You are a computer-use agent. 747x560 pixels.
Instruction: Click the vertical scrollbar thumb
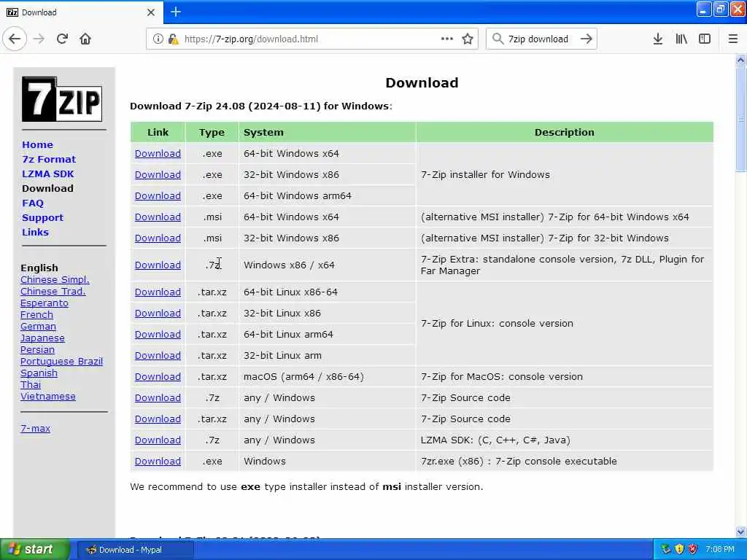click(x=740, y=119)
